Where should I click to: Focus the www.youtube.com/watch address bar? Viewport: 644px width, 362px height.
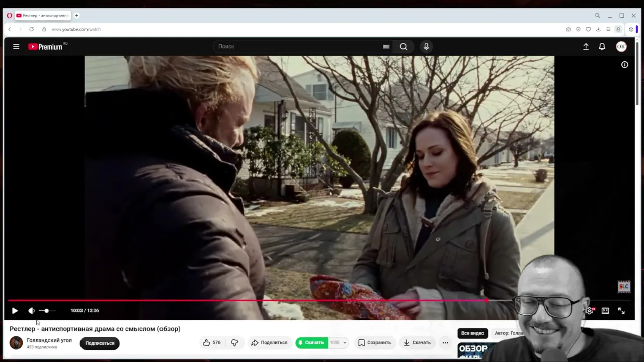point(76,29)
